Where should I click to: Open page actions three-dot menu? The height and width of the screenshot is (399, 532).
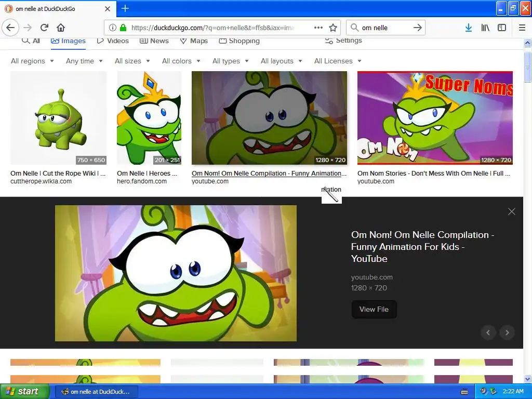[x=318, y=28]
